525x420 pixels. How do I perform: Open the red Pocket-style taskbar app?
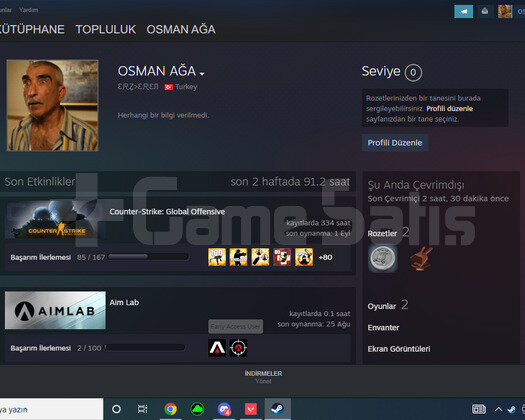click(x=251, y=409)
